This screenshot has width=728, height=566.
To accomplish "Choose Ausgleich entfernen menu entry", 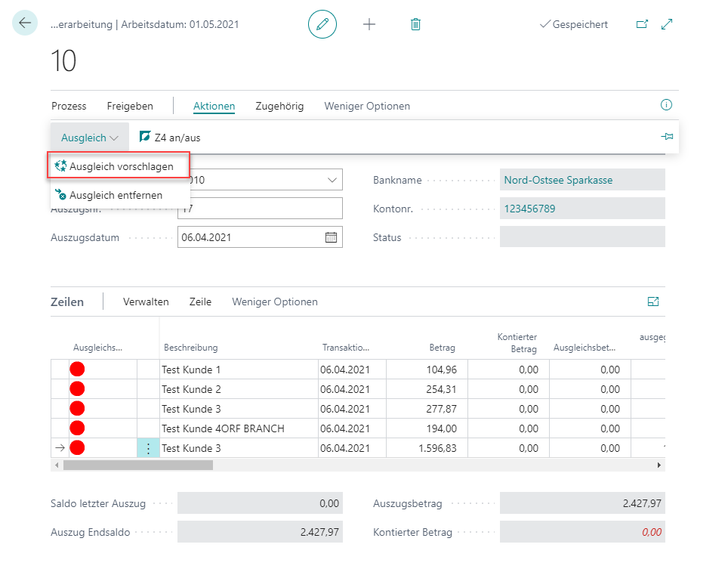I will (115, 195).
